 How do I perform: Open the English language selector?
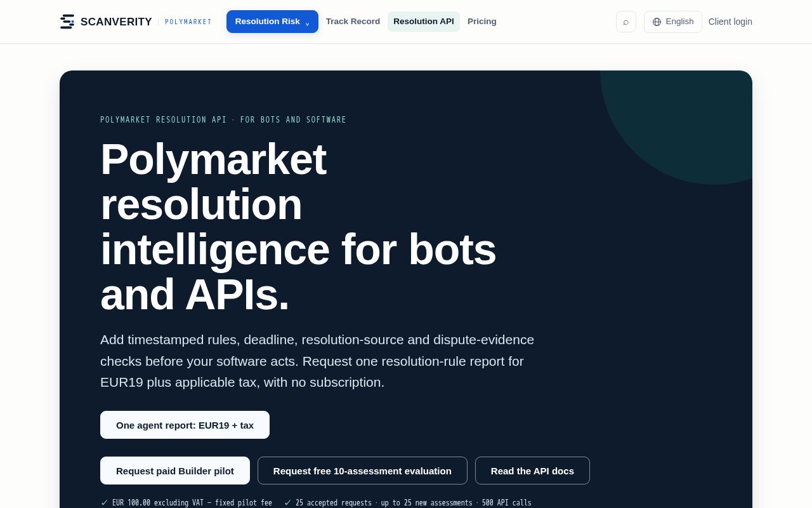(x=673, y=22)
